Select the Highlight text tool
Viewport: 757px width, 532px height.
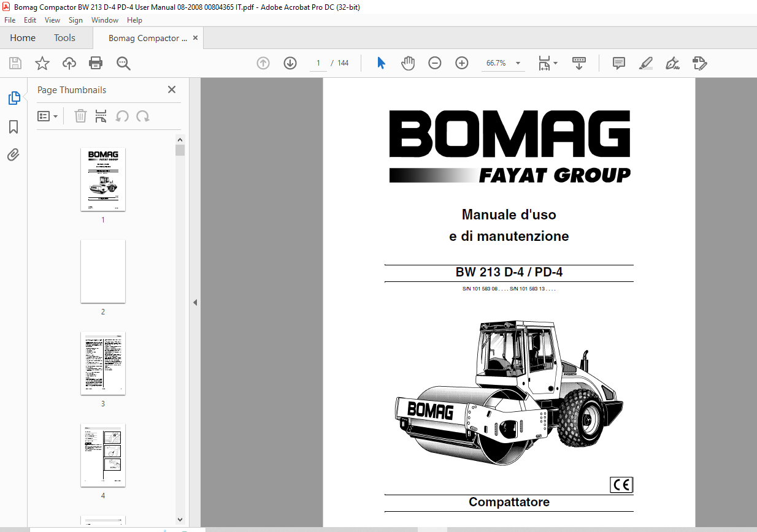point(646,63)
